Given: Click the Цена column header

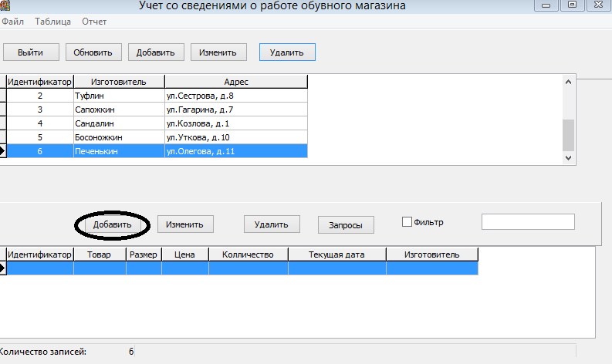Looking at the screenshot, I should point(185,254).
